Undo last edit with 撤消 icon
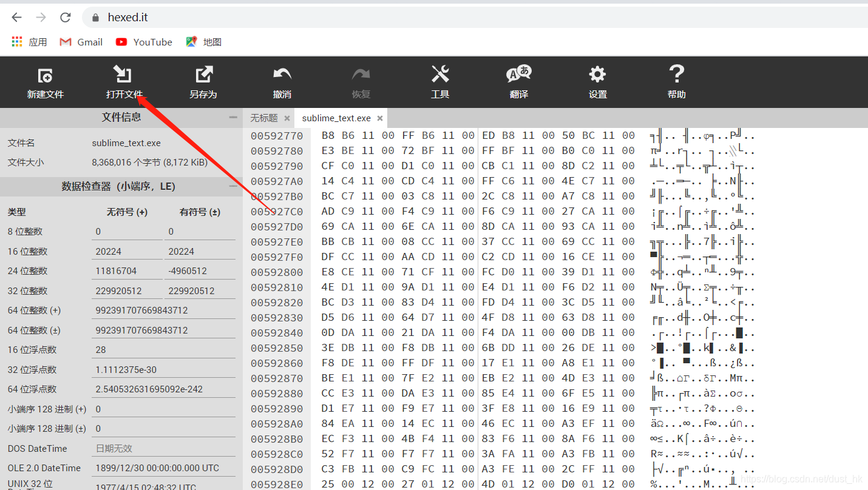The width and height of the screenshot is (868, 490). coord(282,75)
